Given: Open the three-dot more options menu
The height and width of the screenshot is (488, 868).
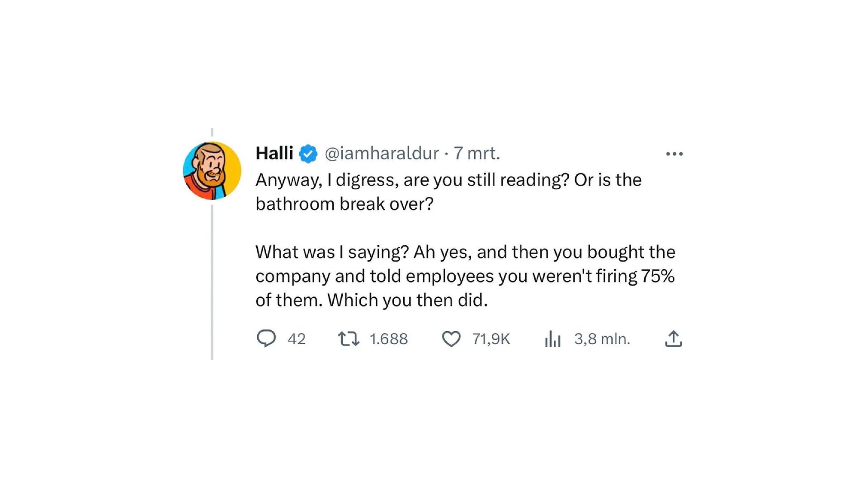Looking at the screenshot, I should click(x=674, y=154).
